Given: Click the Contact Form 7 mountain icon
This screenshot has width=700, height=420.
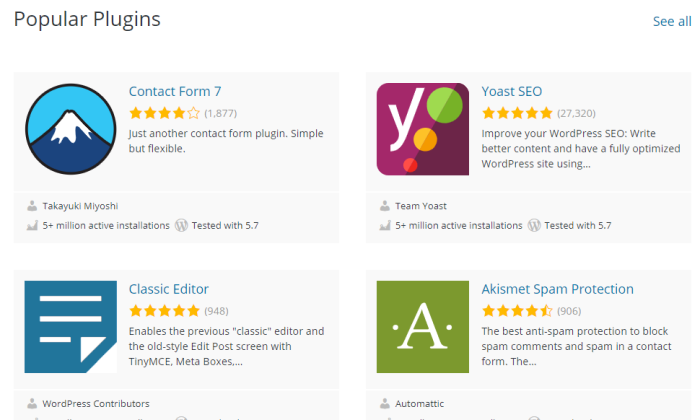Looking at the screenshot, I should [x=71, y=129].
